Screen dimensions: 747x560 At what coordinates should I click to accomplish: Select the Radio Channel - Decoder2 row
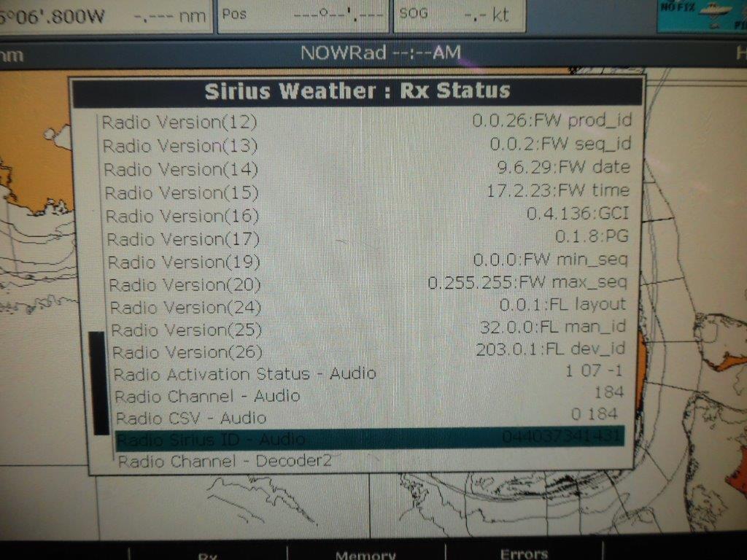(370, 461)
